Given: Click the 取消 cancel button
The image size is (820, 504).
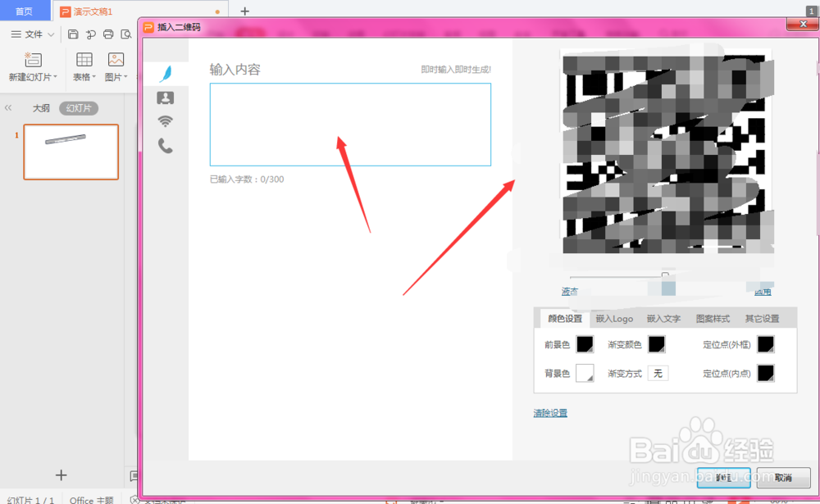Looking at the screenshot, I should (x=783, y=477).
